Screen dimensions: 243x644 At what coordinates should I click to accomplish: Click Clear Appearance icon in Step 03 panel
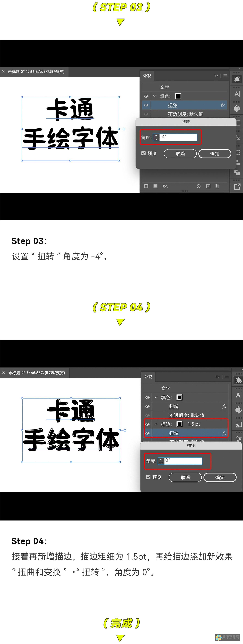pos(198,186)
